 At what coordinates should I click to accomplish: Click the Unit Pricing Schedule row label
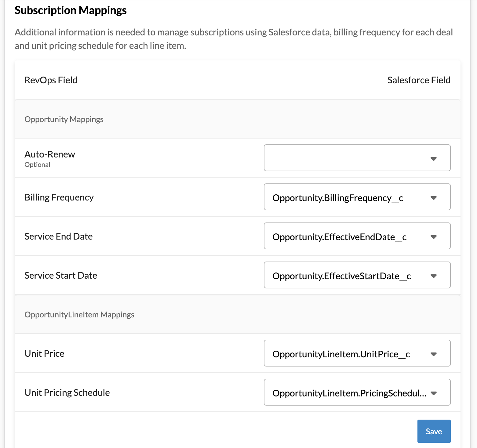coord(67,393)
